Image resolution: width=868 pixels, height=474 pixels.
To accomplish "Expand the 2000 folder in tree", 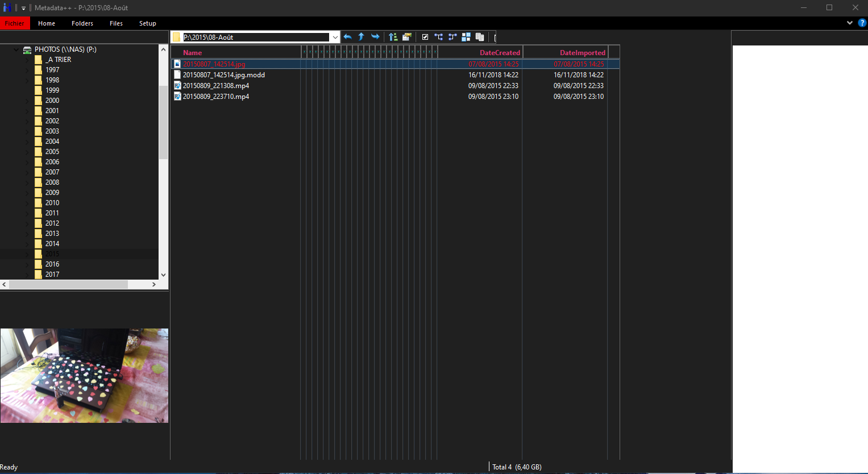I will (x=27, y=101).
